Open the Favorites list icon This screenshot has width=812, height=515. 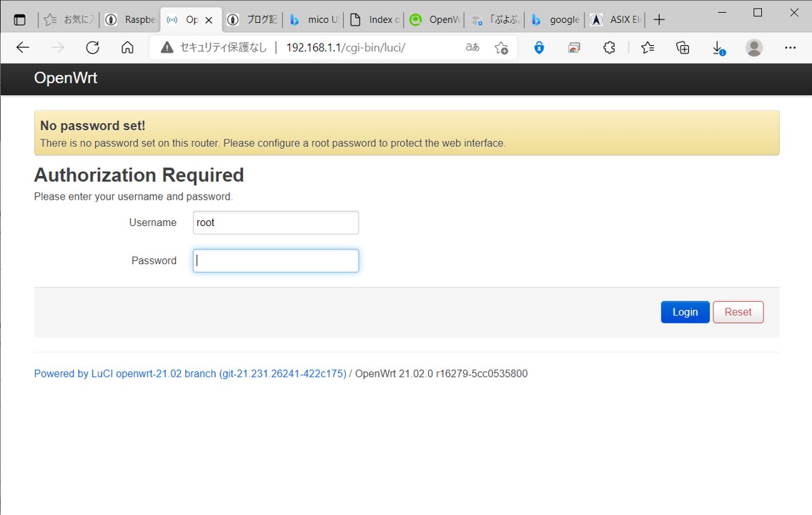[x=648, y=48]
